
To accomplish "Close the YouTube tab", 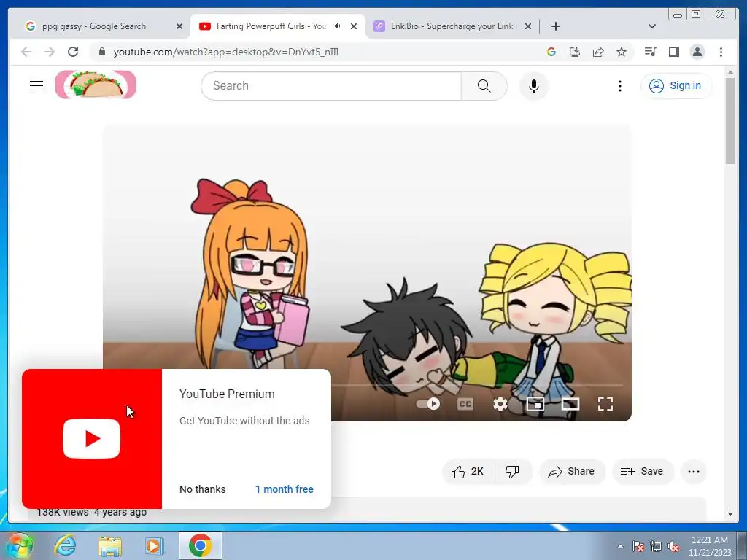I will click(354, 26).
